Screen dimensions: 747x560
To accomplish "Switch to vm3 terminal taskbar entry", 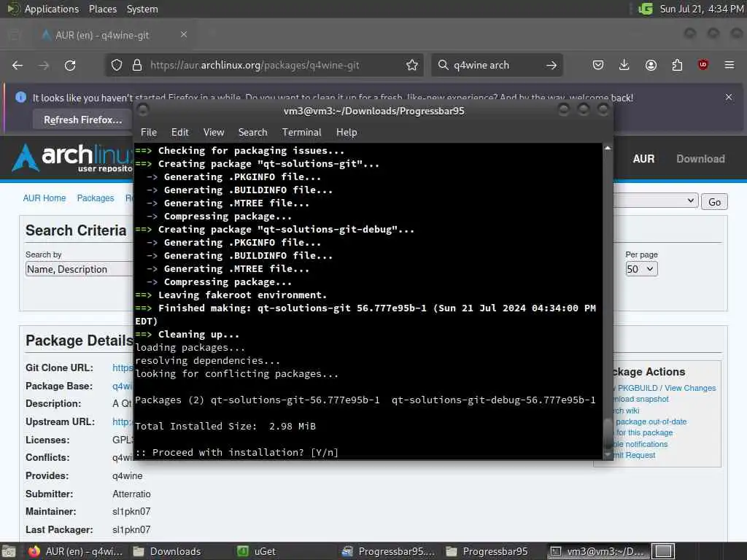I will pyautogui.click(x=597, y=551).
